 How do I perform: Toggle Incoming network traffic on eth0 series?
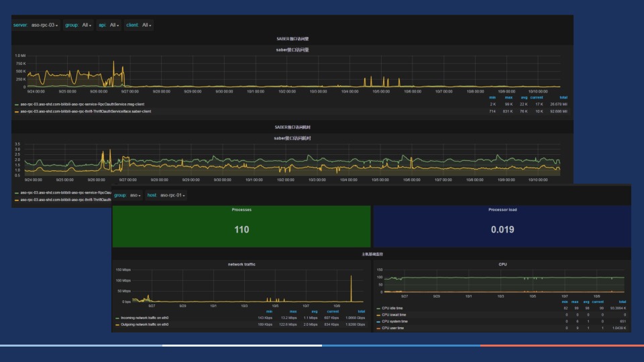144,318
